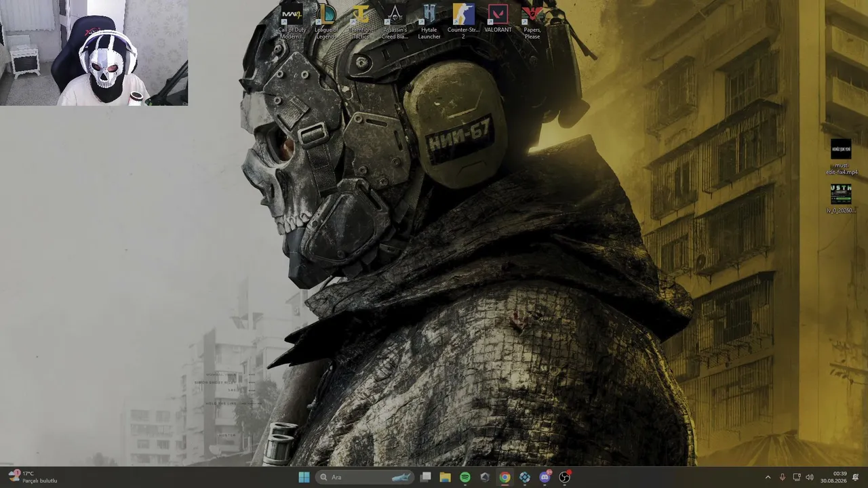Open the weather widget showing 17°C
868x488 pixels.
pos(33,477)
